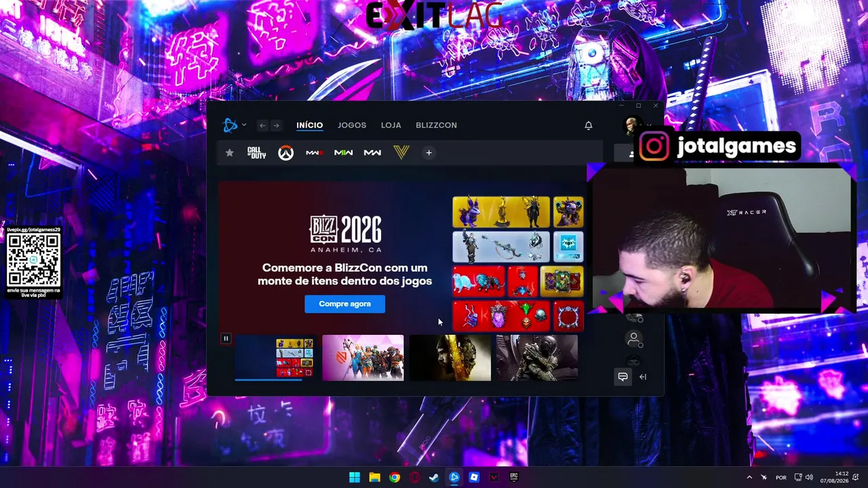
Task: Launch Google Chrome from the taskbar
Action: pyautogui.click(x=395, y=477)
